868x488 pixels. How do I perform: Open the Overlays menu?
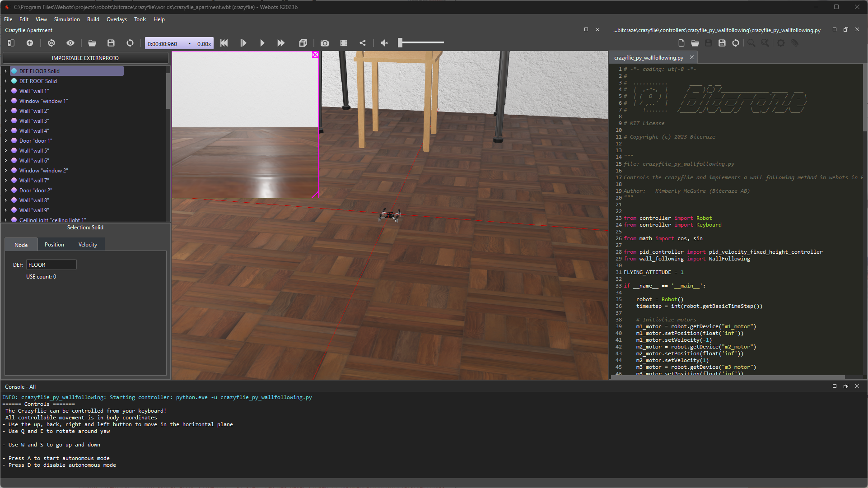[117, 19]
